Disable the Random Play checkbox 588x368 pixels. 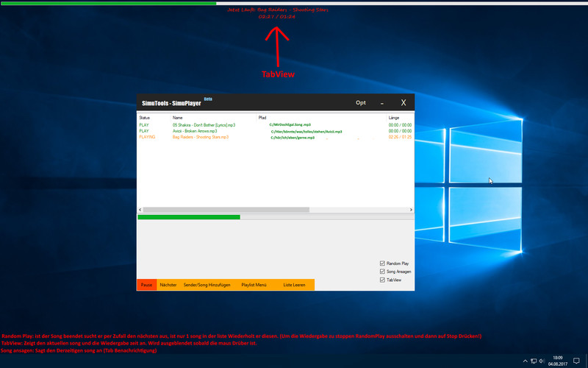pos(382,263)
